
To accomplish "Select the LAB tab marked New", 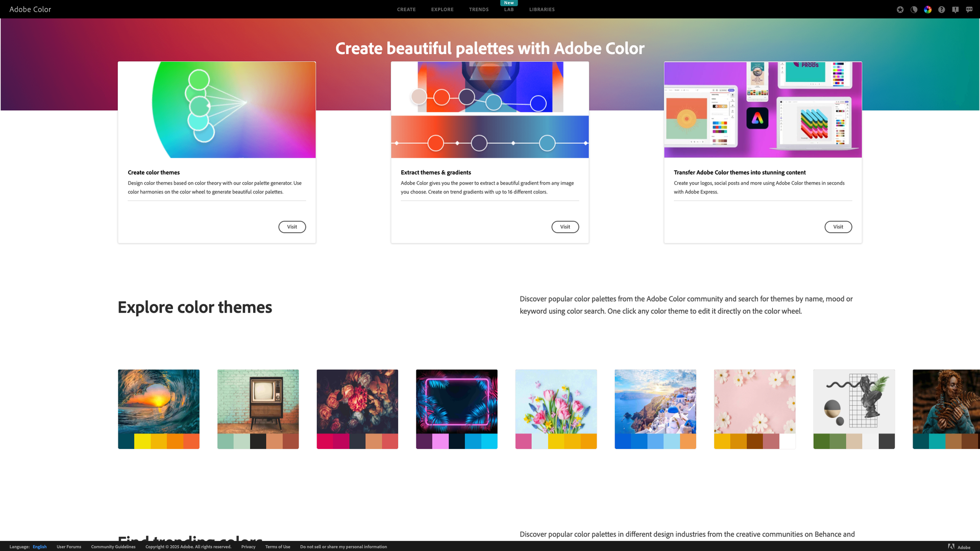I will point(508,9).
